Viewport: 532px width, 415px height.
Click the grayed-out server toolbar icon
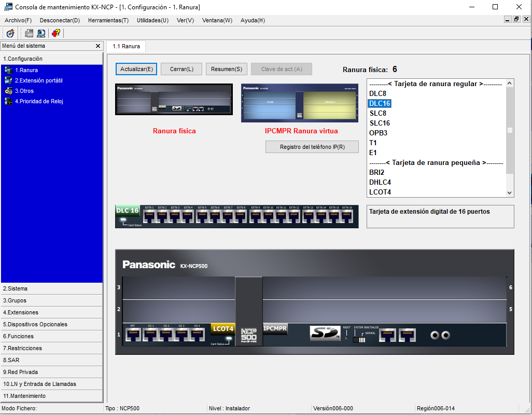[x=29, y=33]
